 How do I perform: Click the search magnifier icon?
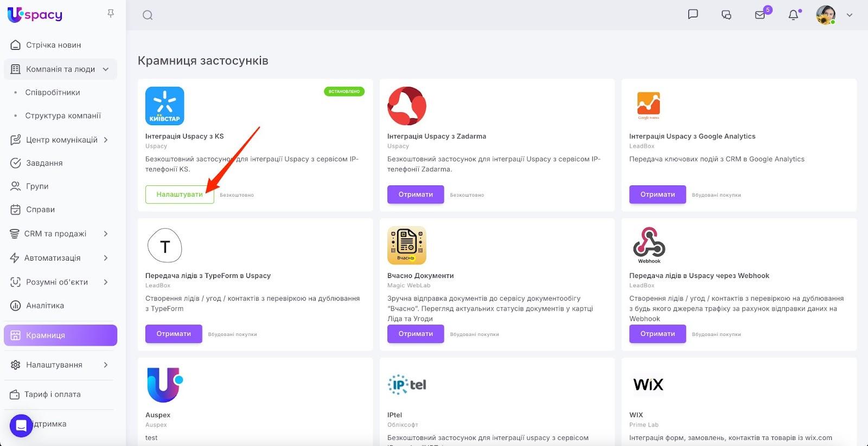pyautogui.click(x=148, y=15)
